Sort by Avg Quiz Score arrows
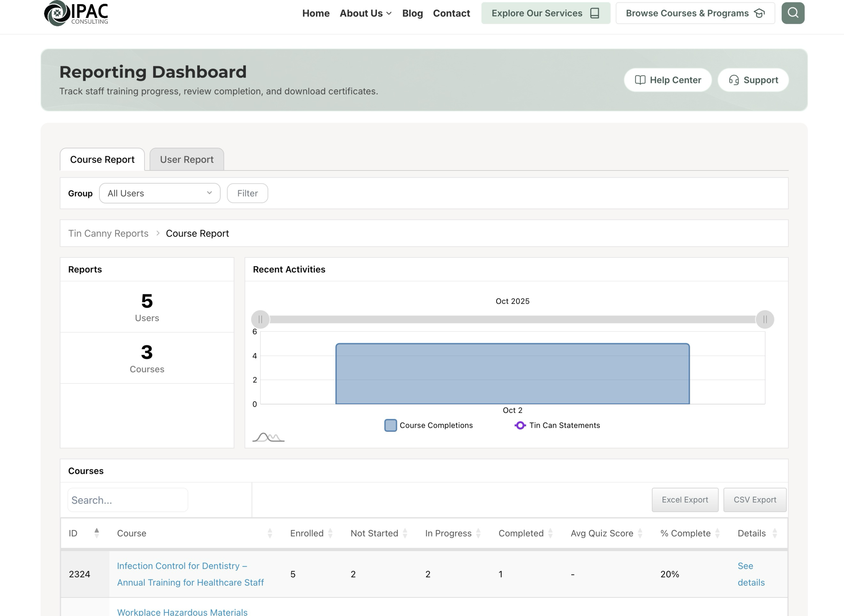This screenshot has height=616, width=844. point(640,533)
